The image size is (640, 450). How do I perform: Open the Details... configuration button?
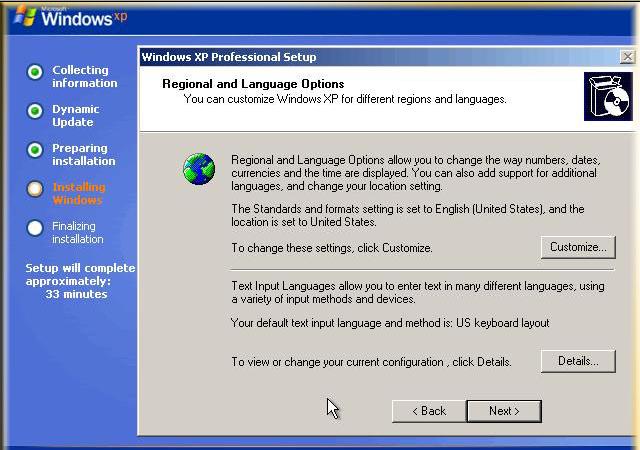578,361
